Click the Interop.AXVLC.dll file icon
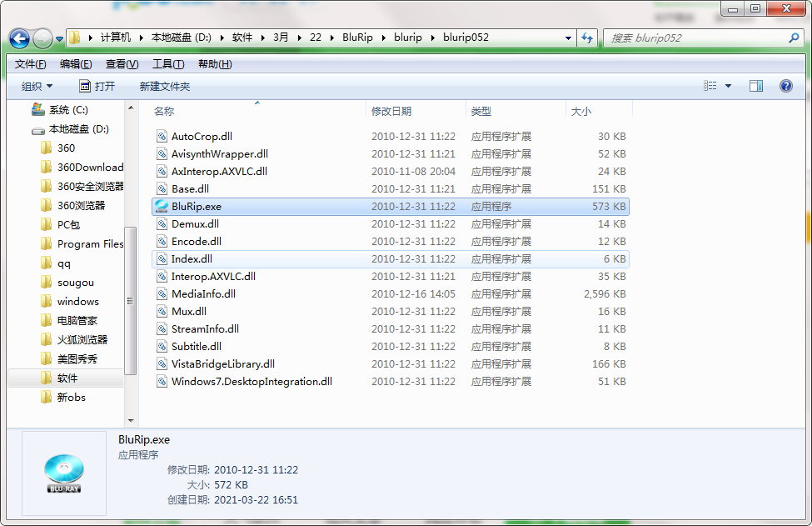 pyautogui.click(x=162, y=277)
